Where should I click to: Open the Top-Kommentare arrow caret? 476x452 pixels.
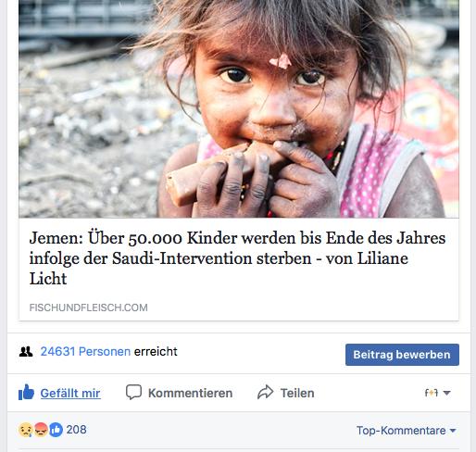click(x=453, y=431)
